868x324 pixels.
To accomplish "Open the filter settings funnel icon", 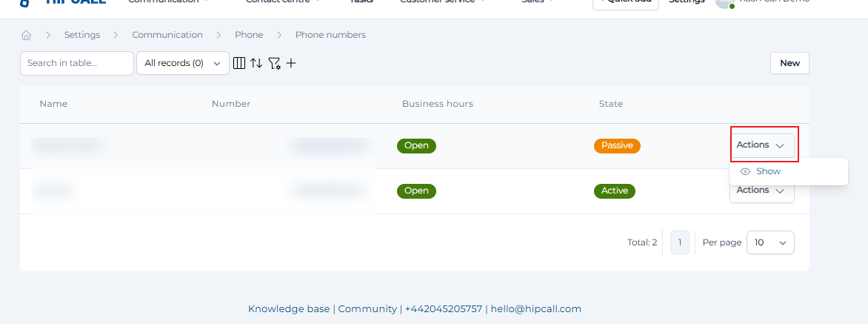I will click(x=274, y=63).
